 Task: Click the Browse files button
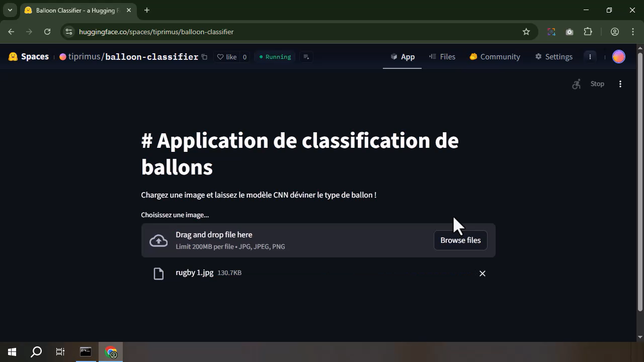460,240
